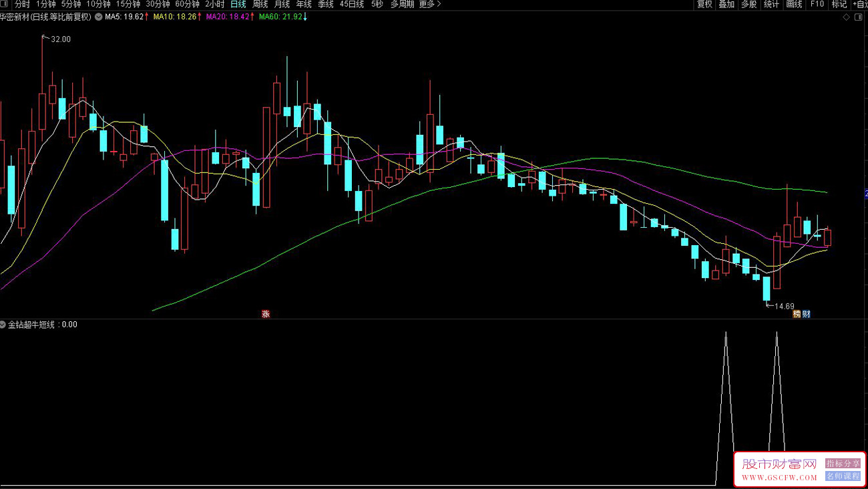Click the diamond icon at top right of chart

(846, 17)
